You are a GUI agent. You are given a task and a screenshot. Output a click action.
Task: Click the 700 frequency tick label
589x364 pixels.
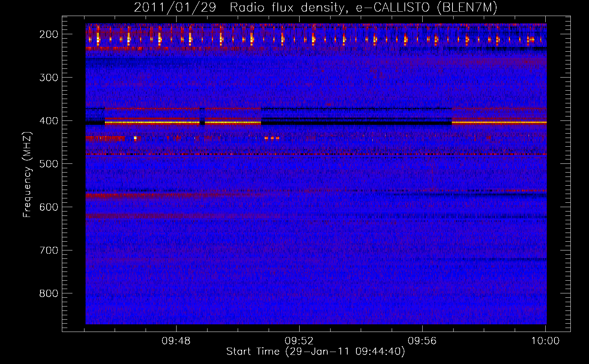[49, 250]
